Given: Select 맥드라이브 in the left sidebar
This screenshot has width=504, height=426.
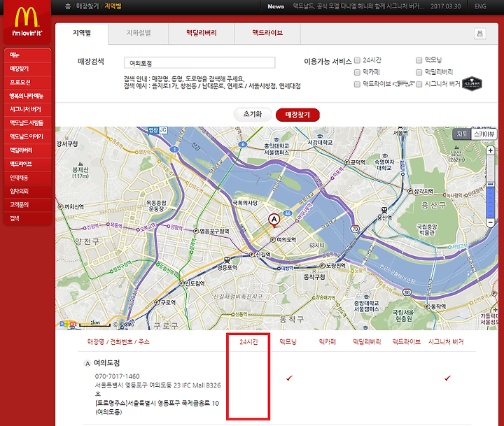Looking at the screenshot, I should point(27,164).
